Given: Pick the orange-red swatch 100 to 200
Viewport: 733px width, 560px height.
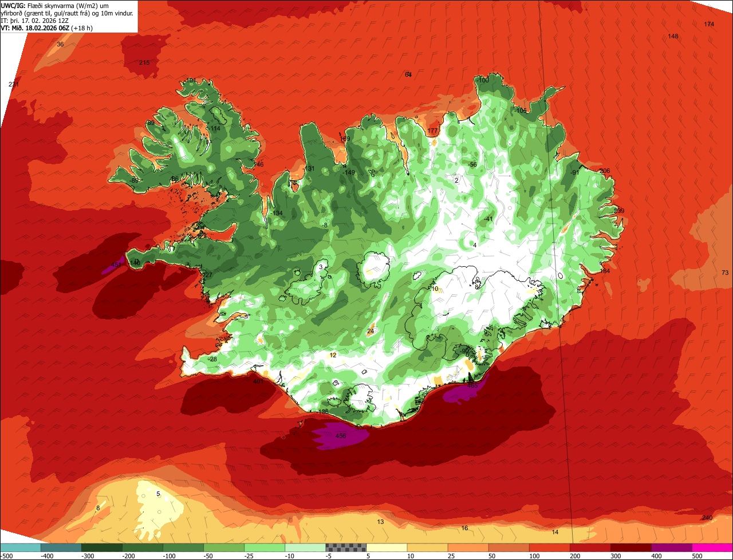Looking at the screenshot, I should pos(549,547).
